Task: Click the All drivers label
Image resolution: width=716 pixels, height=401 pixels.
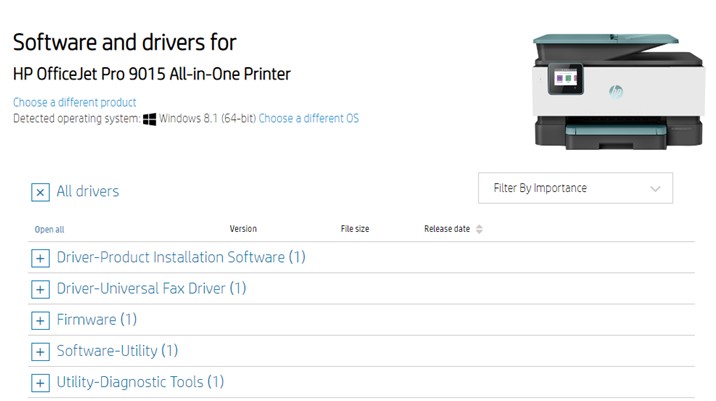Action: [88, 191]
